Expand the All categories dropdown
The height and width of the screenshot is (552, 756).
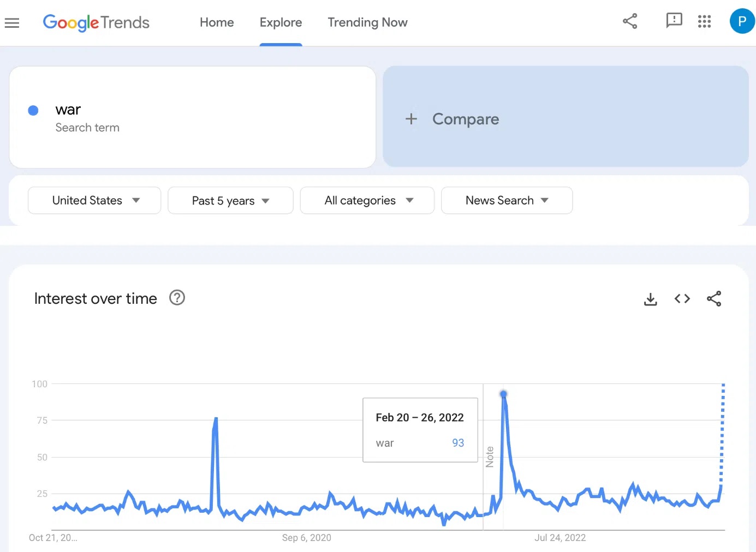(367, 201)
